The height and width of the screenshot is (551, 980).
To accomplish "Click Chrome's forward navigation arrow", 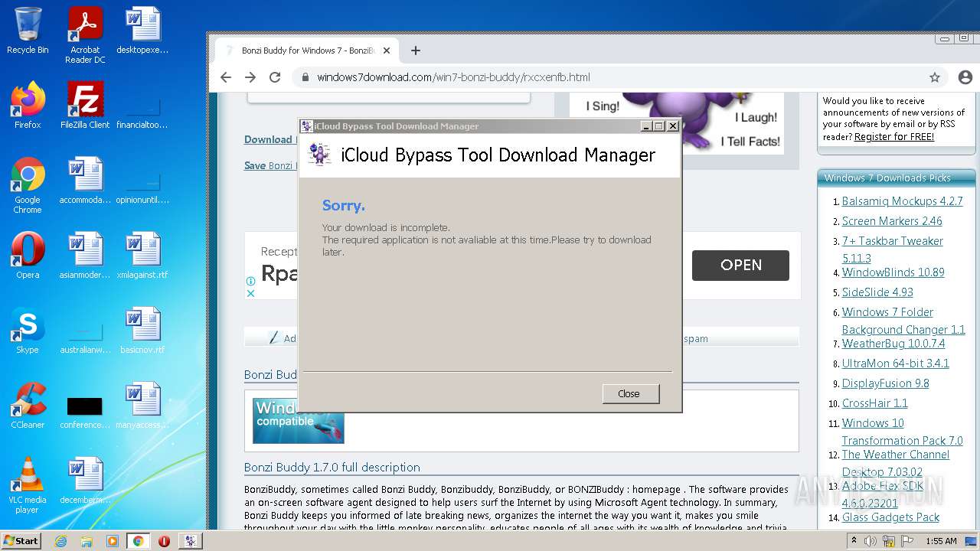I will coord(250,77).
